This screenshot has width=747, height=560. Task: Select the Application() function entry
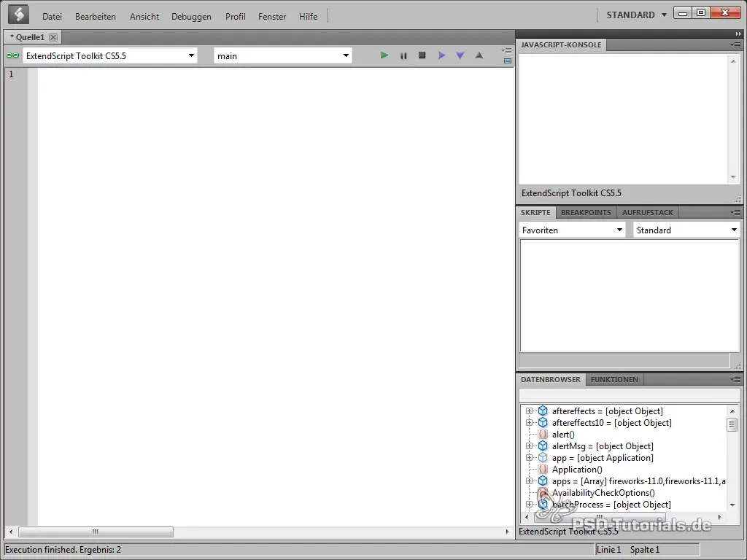(x=577, y=470)
